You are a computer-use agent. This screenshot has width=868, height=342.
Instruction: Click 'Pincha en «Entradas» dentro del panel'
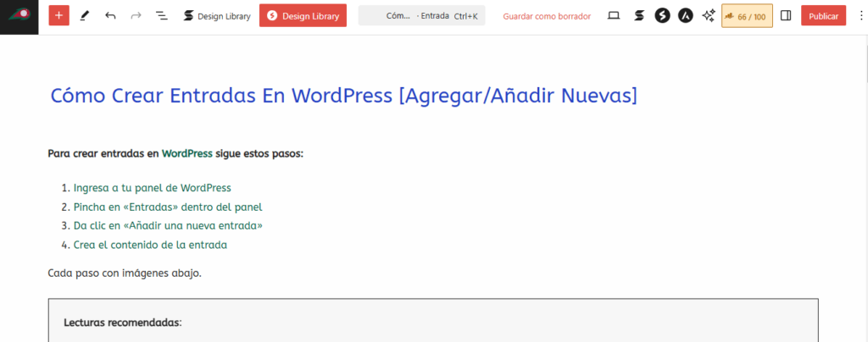168,207
